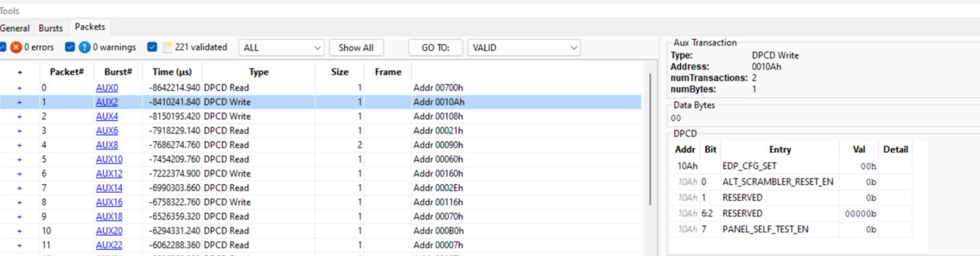Uncheck the validated packets checkbox
980x256 pixels.
pyautogui.click(x=152, y=47)
